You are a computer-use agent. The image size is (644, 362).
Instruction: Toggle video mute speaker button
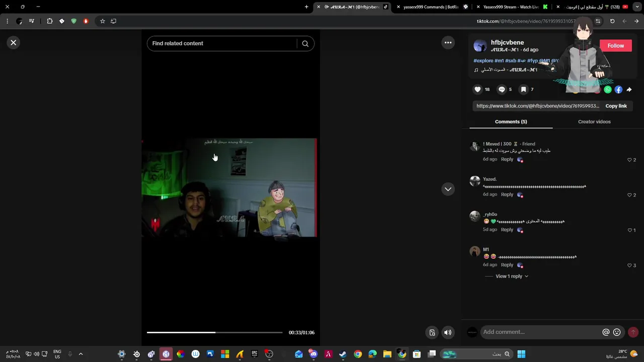[x=448, y=332]
